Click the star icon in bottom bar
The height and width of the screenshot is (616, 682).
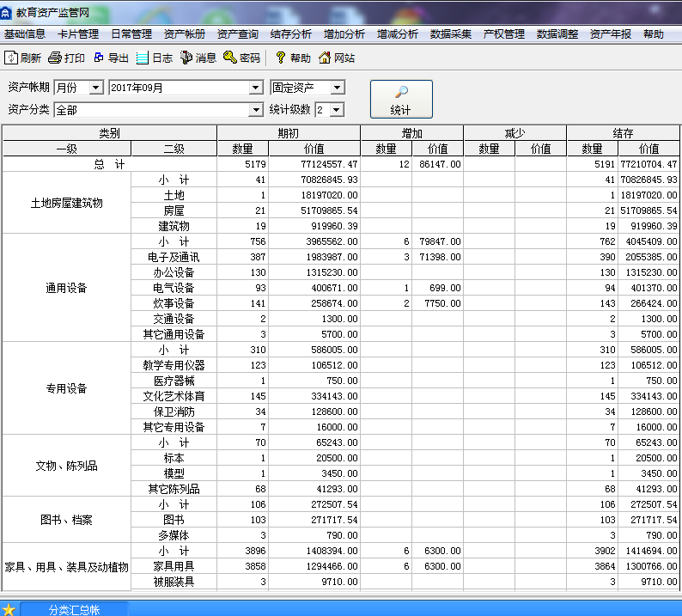tap(9, 609)
